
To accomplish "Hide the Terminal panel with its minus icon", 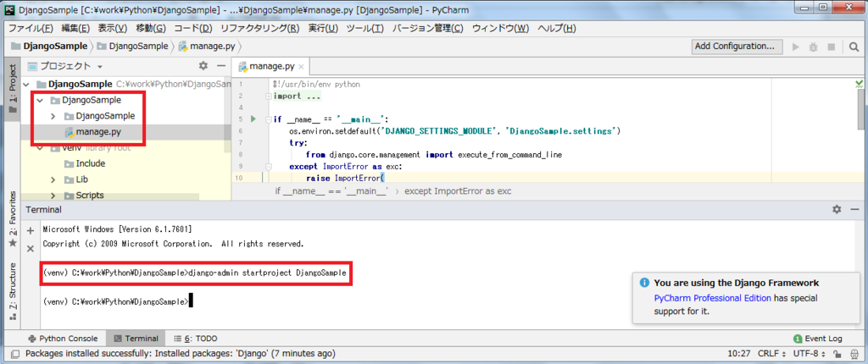I will [854, 209].
